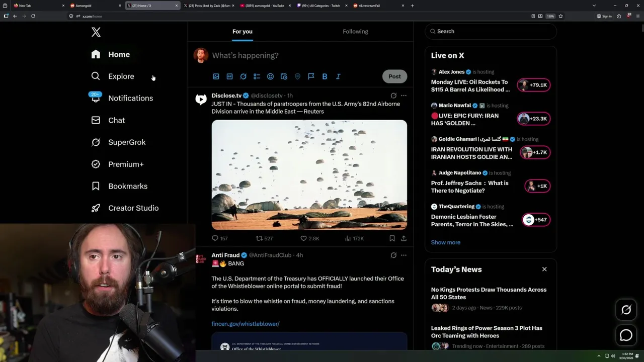Open emoji picker in composer
This screenshot has height=362, width=644.
(270, 76)
